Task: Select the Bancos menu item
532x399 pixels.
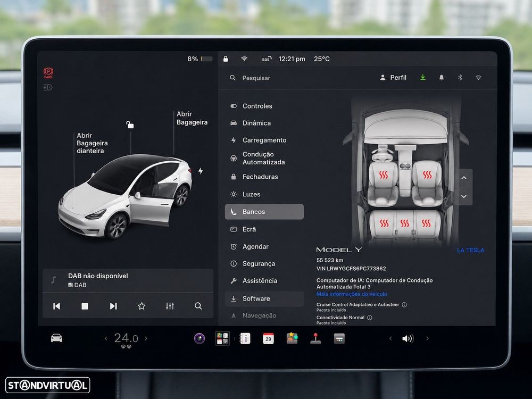Action: click(x=264, y=212)
